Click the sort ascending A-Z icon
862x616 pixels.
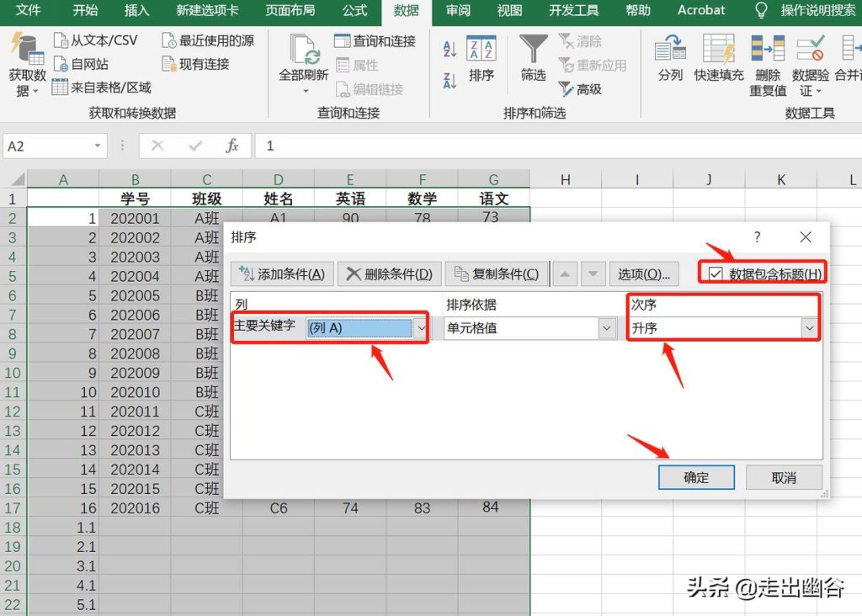pyautogui.click(x=450, y=49)
